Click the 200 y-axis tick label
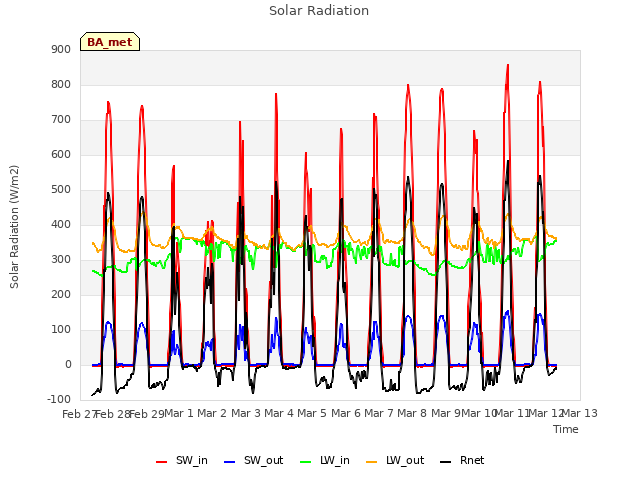This screenshot has height=480, width=640. pos(61,294)
